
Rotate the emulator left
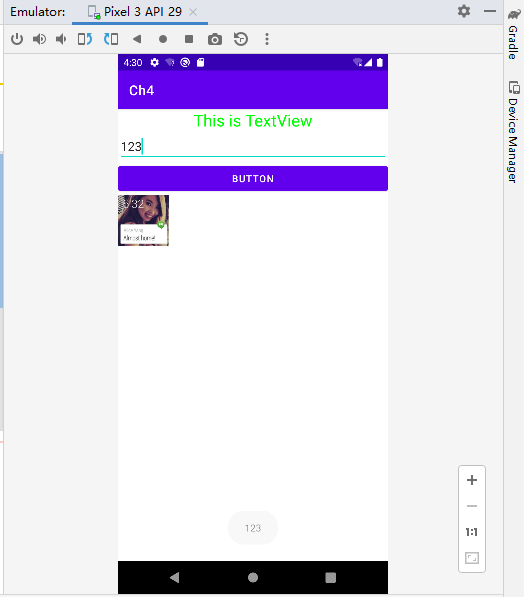click(85, 39)
